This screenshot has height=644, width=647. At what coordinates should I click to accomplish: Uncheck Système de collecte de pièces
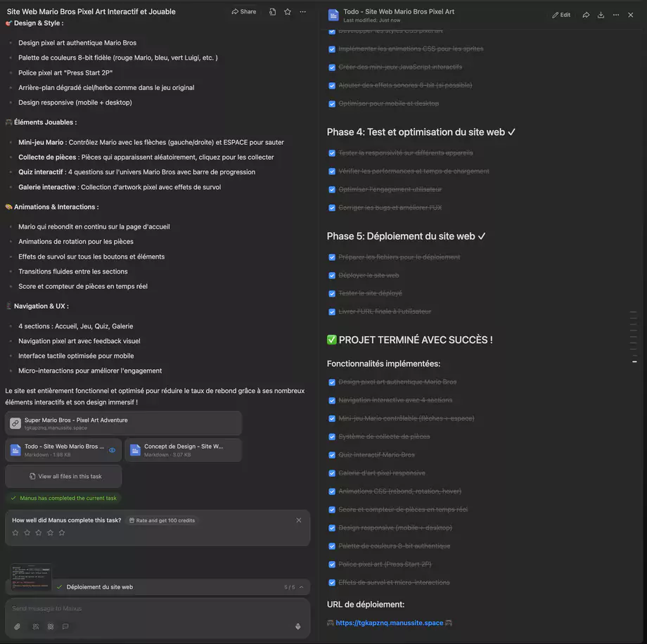point(332,437)
